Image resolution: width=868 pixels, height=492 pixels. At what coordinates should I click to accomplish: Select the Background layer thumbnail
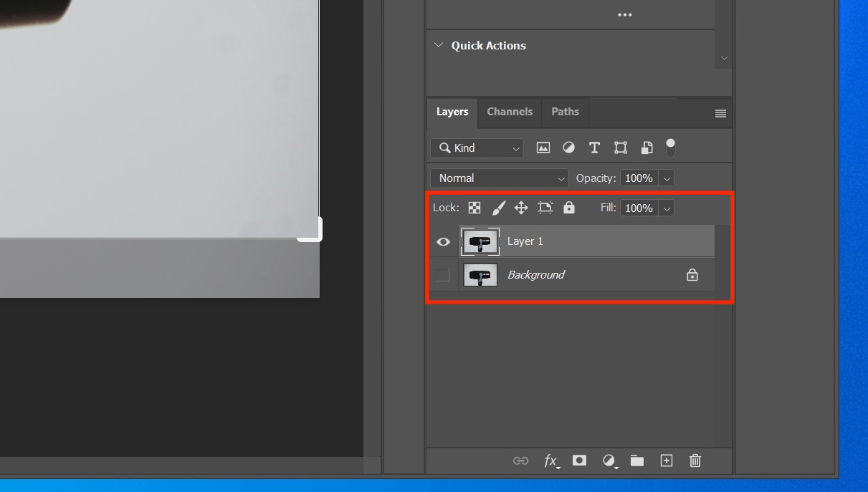(x=480, y=275)
